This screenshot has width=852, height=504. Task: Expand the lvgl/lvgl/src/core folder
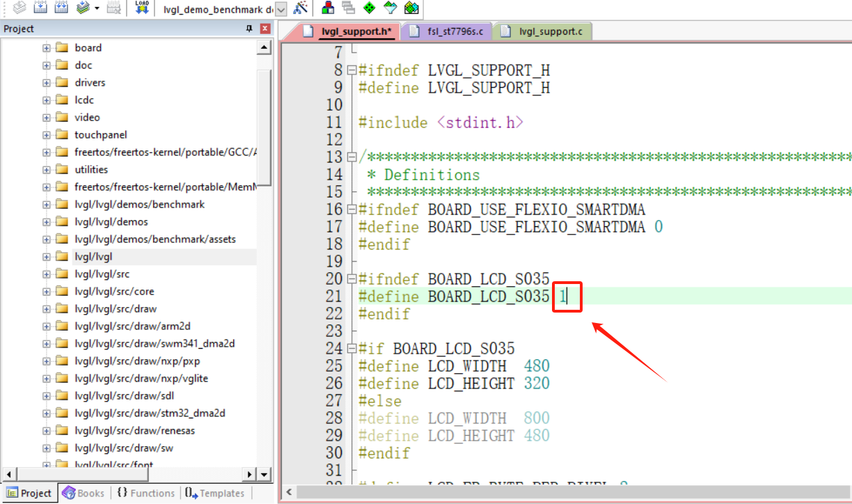[x=46, y=292]
